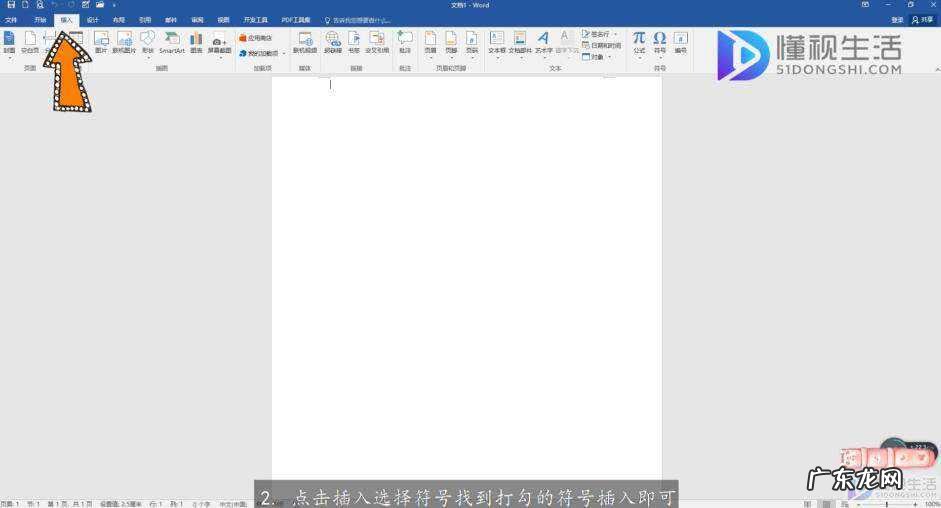Click the Tell Me search box
This screenshot has height=508, width=941.
pos(358,20)
